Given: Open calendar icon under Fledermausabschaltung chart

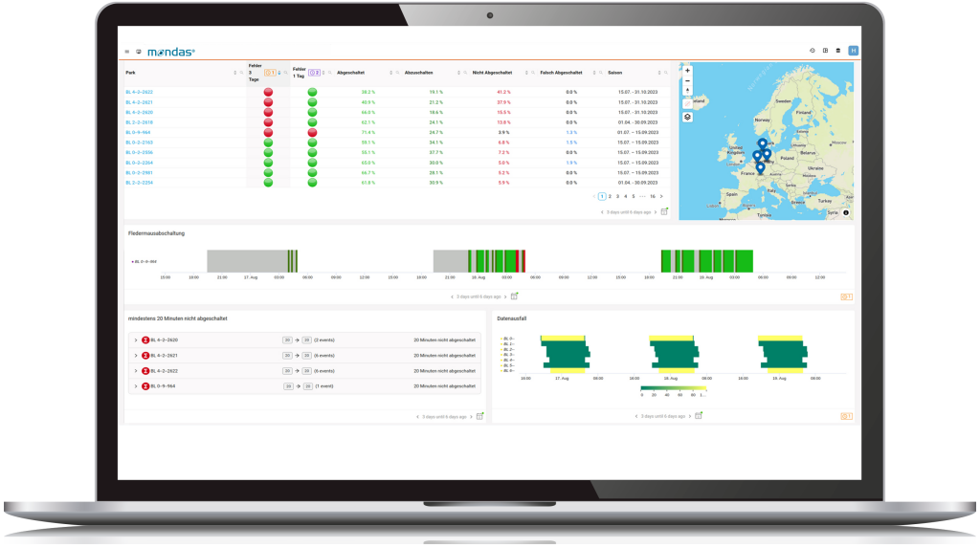Looking at the screenshot, I should pyautogui.click(x=514, y=296).
